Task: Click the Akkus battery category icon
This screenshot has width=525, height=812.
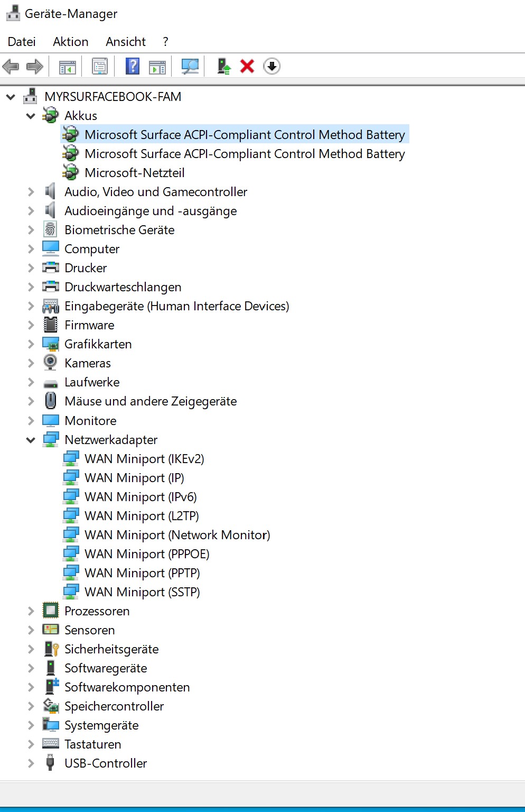Action: pyautogui.click(x=51, y=115)
